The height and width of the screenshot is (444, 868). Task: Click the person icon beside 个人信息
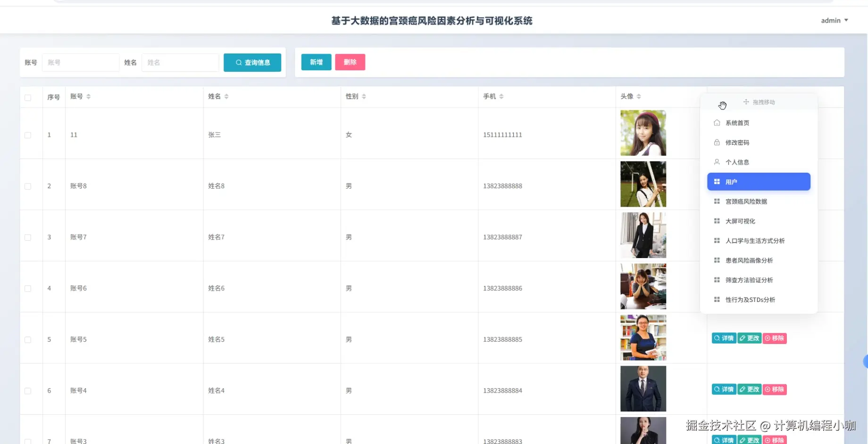click(717, 162)
